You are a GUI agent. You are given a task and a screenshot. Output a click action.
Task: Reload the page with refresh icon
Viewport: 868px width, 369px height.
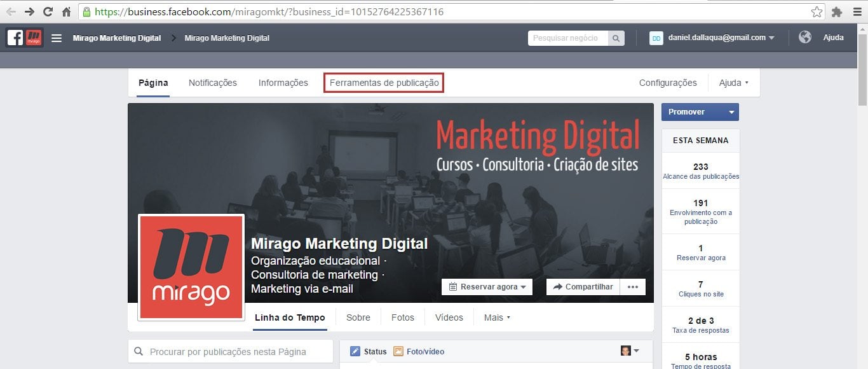point(48,11)
